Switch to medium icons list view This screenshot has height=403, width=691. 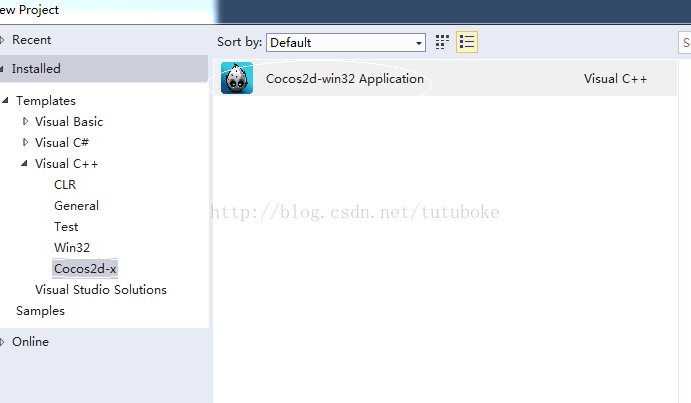click(467, 42)
